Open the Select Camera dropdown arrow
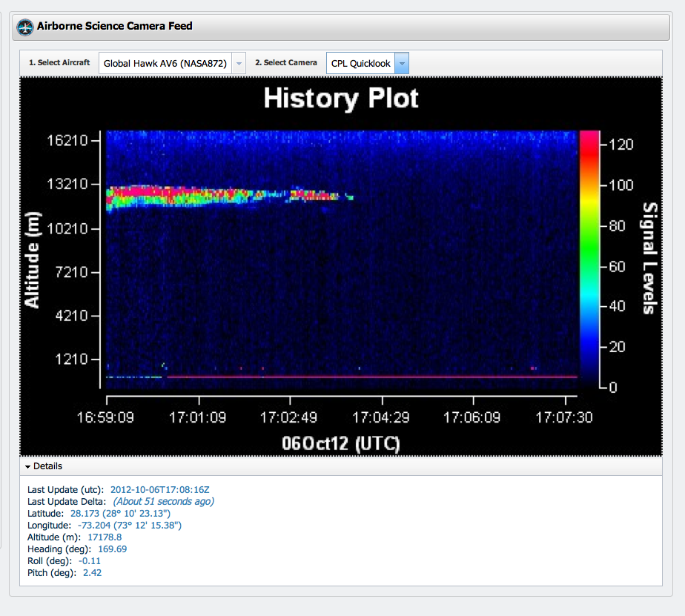Viewport: 685px width, 616px height. click(x=401, y=64)
